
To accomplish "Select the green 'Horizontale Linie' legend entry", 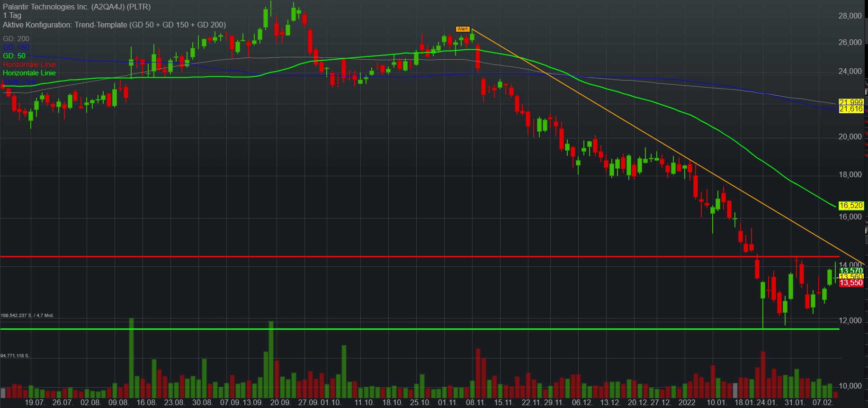I will click(29, 73).
